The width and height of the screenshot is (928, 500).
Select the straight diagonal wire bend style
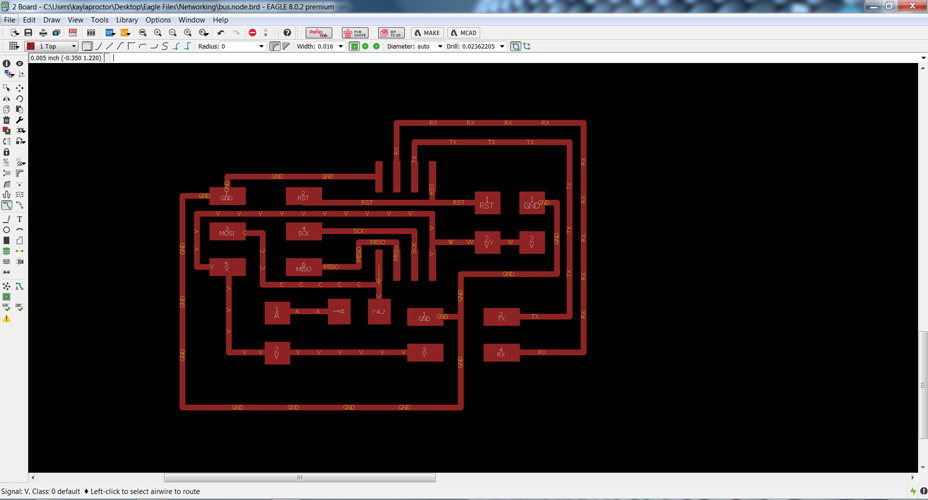tap(109, 46)
